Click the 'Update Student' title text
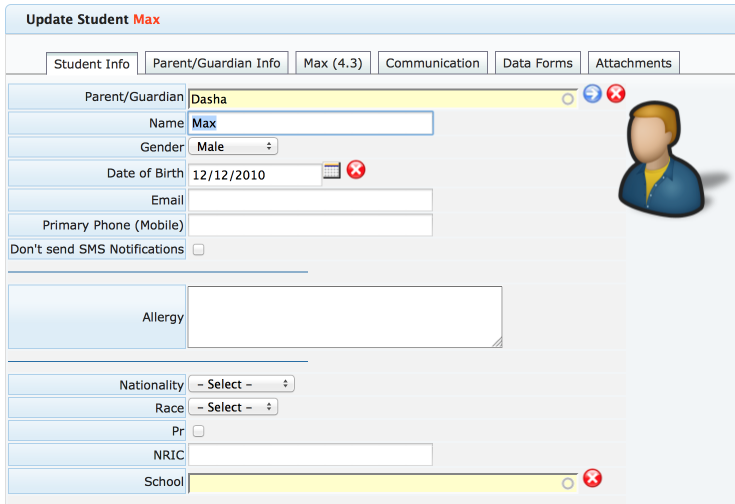Image resolution: width=735 pixels, height=504 pixels. click(77, 19)
